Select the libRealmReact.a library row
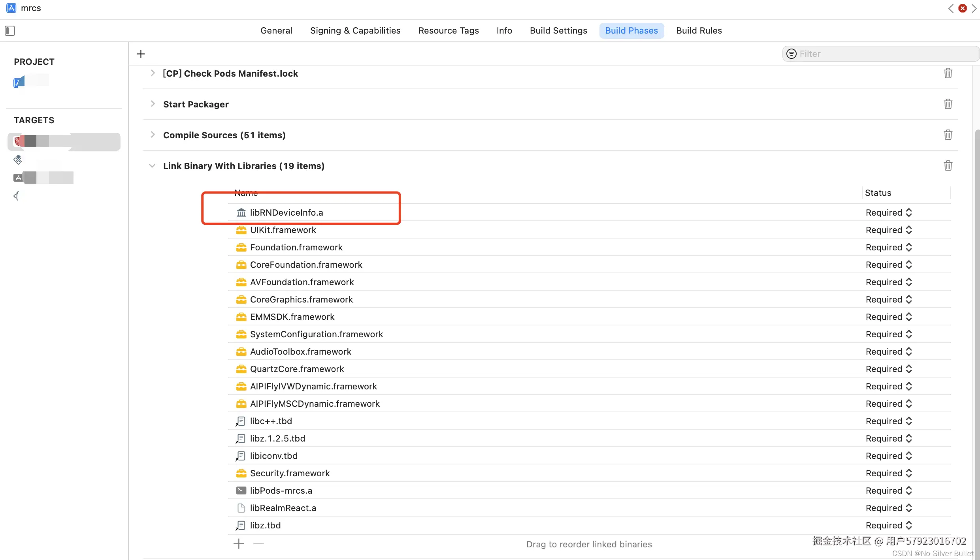The height and width of the screenshot is (560, 980). [283, 508]
